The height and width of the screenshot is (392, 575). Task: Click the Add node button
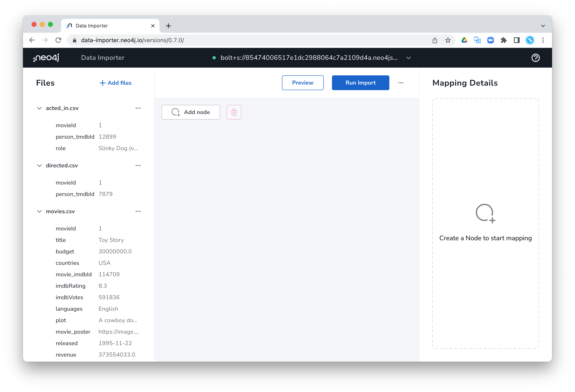191,112
